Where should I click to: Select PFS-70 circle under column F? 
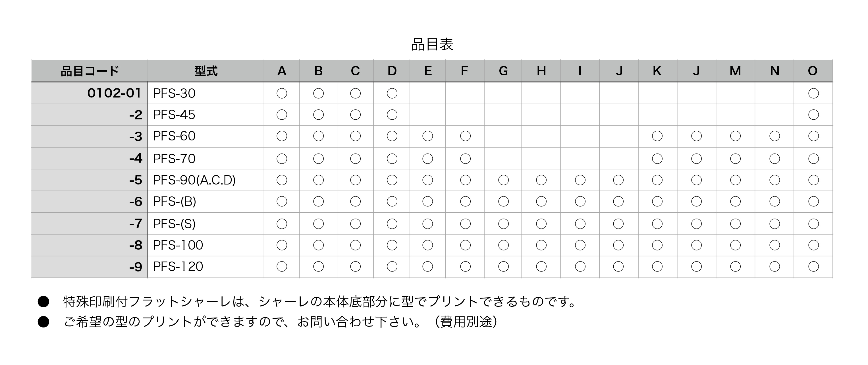(x=465, y=158)
